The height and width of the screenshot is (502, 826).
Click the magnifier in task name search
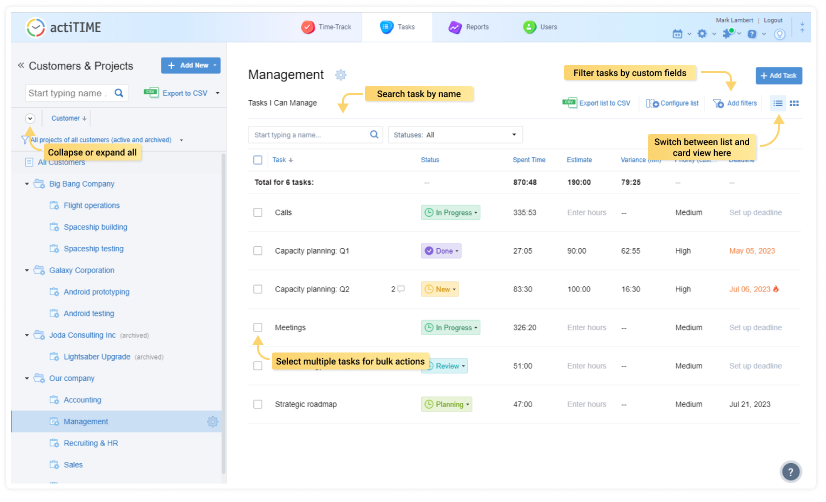pyautogui.click(x=374, y=134)
